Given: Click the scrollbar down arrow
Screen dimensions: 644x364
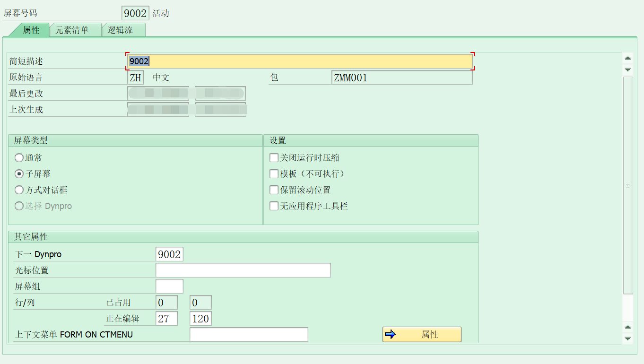Looking at the screenshot, I should coord(628,69).
